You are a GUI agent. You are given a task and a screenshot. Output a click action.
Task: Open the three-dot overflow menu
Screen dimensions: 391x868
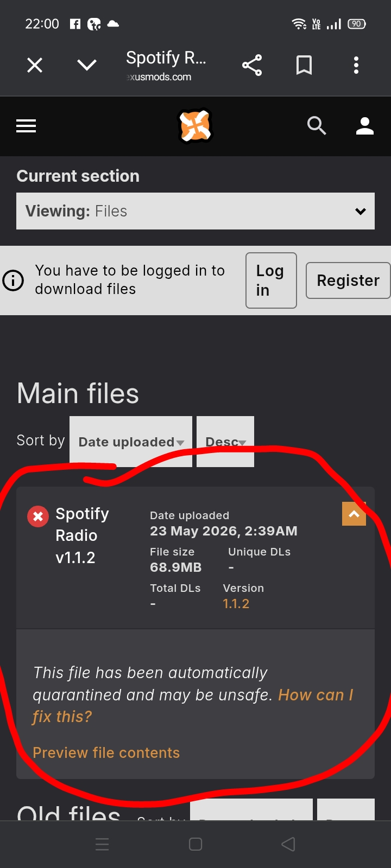(x=356, y=66)
